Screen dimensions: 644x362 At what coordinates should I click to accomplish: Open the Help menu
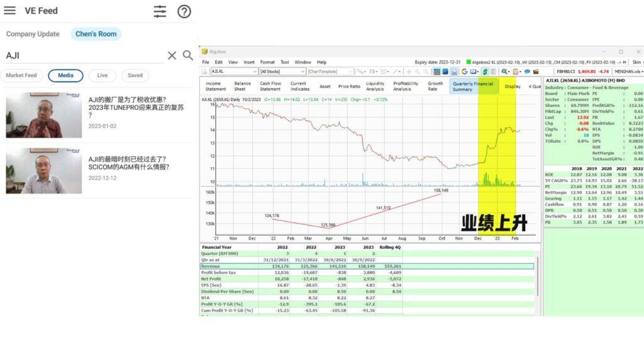point(321,62)
